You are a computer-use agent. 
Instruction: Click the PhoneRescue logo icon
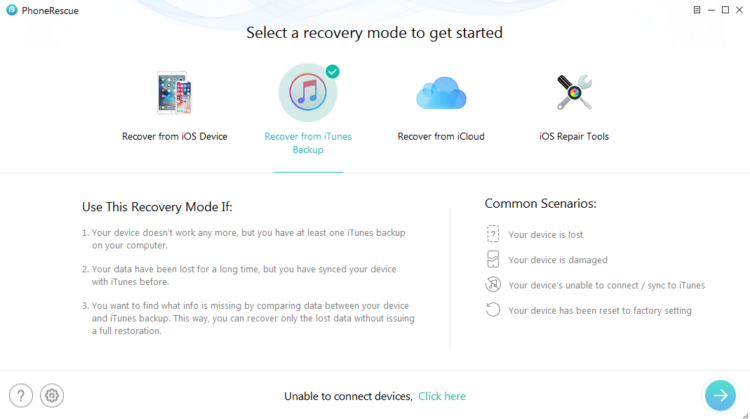[11, 10]
